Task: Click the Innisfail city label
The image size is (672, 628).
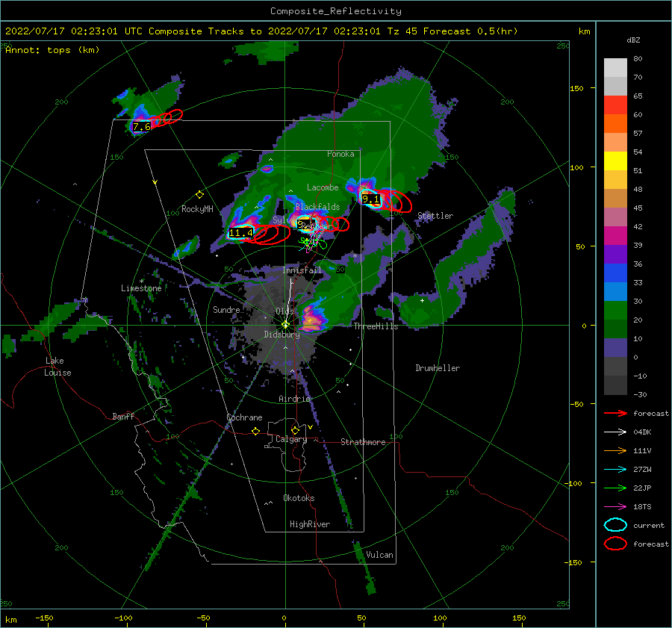Action: click(302, 270)
